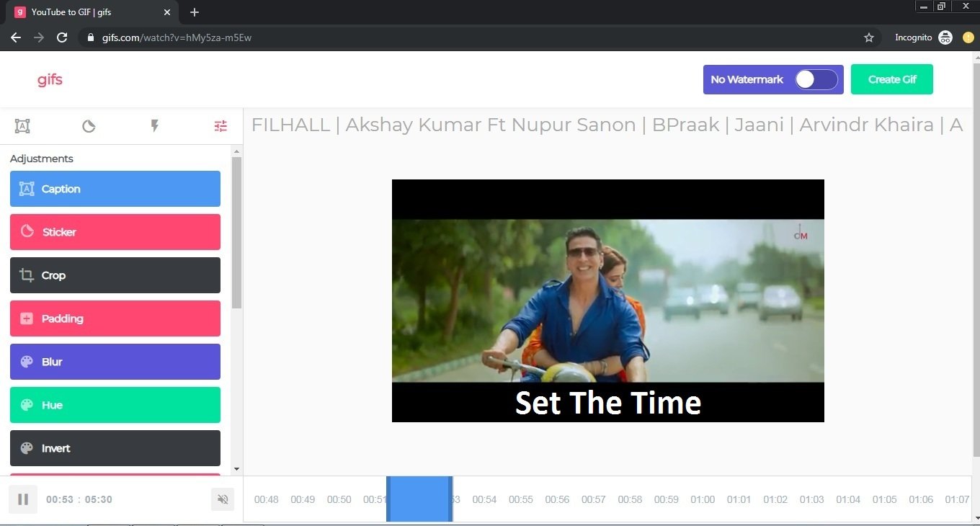This screenshot has height=526, width=980.
Task: Select the YouTube to GIF browser tab
Action: [x=94, y=12]
